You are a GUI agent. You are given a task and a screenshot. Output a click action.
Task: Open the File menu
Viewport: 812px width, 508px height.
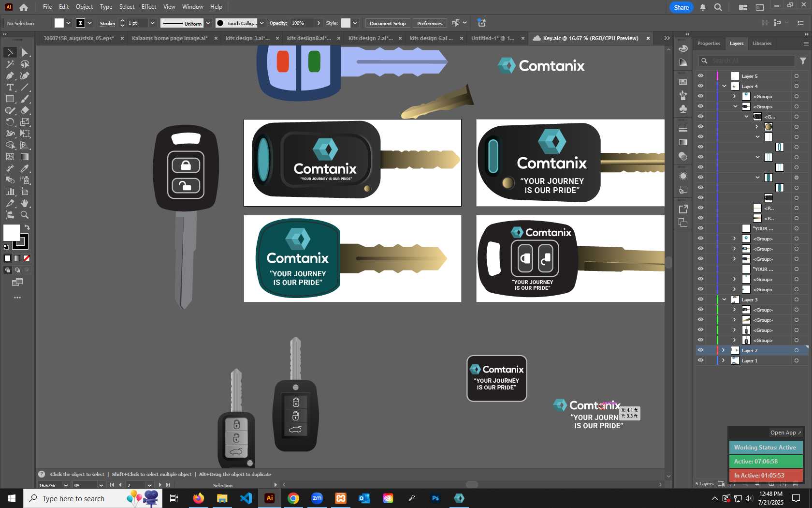click(x=47, y=7)
